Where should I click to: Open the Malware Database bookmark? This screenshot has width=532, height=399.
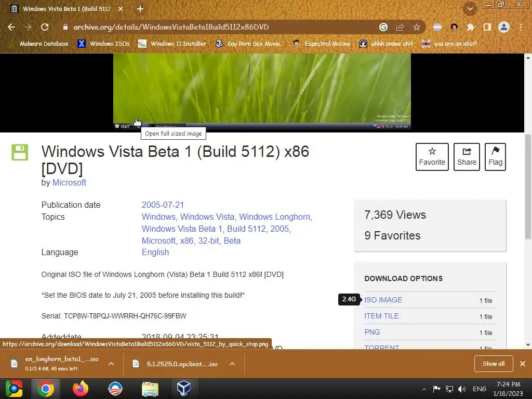(x=40, y=44)
